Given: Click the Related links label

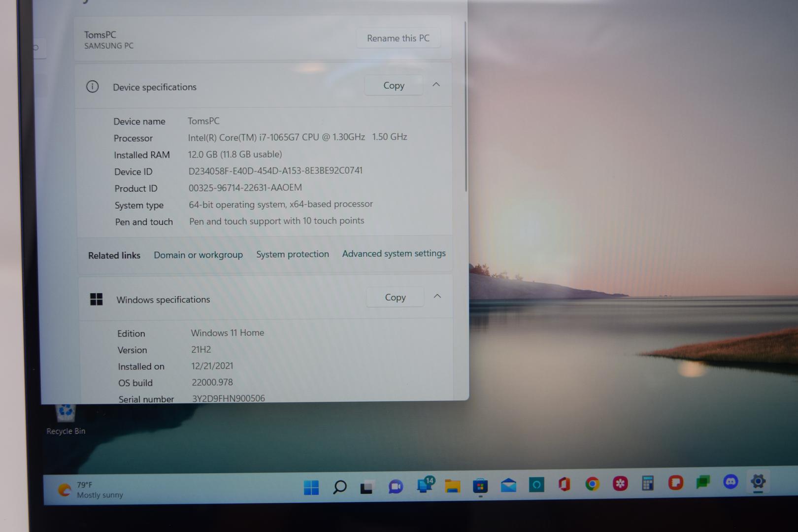Looking at the screenshot, I should tap(114, 255).
